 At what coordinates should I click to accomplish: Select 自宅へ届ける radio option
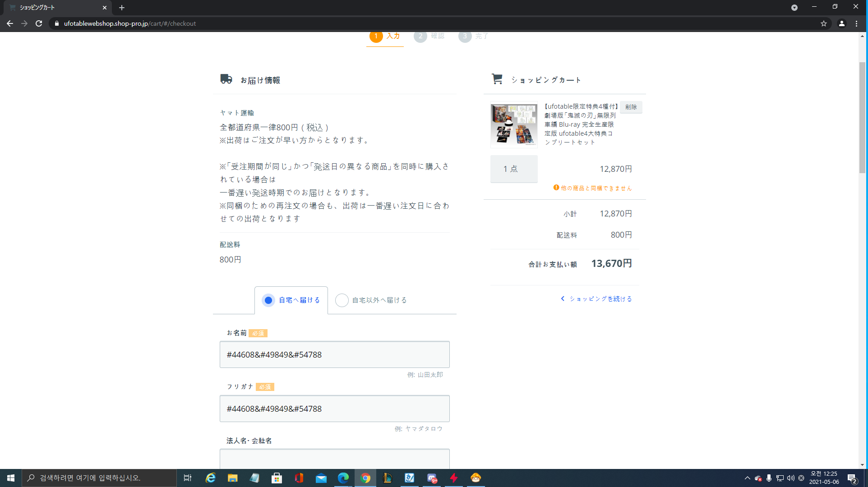pyautogui.click(x=268, y=300)
